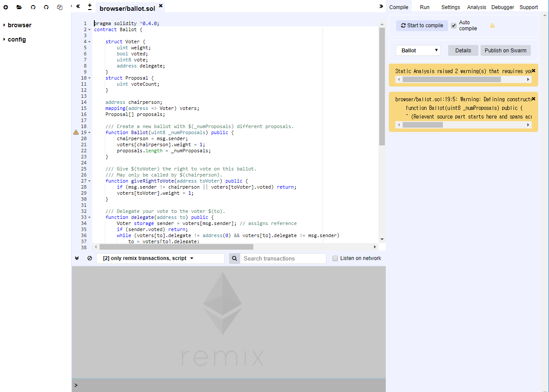
Task: Click the Start to compile button
Action: [x=422, y=26]
